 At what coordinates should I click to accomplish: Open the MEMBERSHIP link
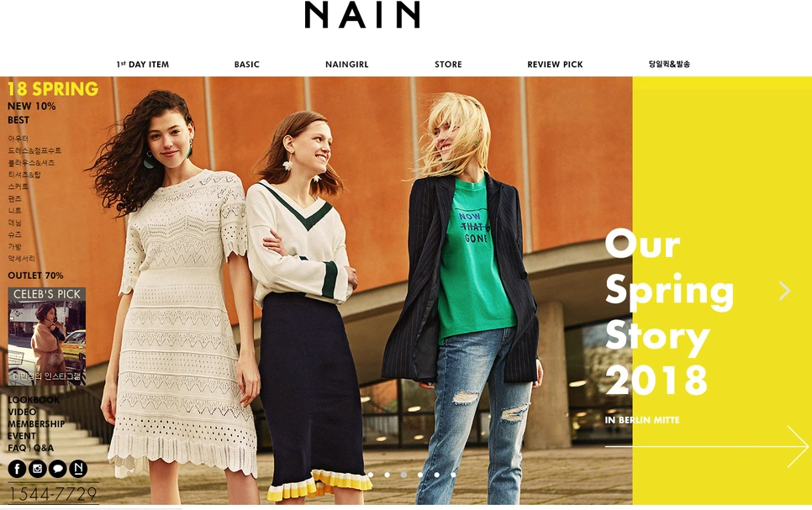[x=36, y=423]
